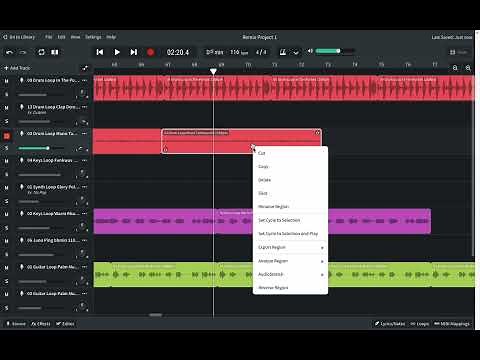This screenshot has width=480, height=360.
Task: Undo the last action
Action: pos(10,52)
